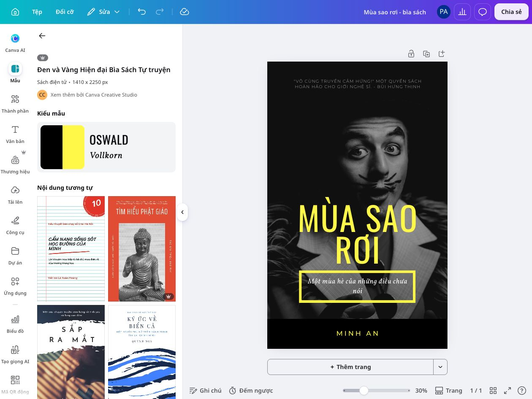
Task: Start the Đếm ngược timer
Action: point(251,391)
